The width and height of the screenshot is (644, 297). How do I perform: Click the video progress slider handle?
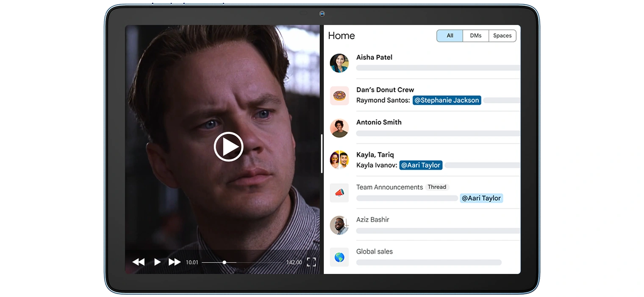(x=224, y=262)
